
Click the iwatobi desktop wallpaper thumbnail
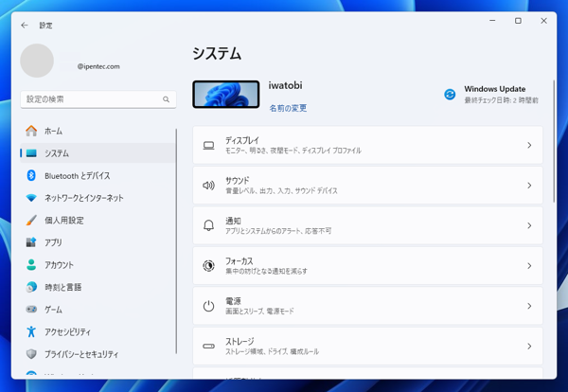coord(226,94)
